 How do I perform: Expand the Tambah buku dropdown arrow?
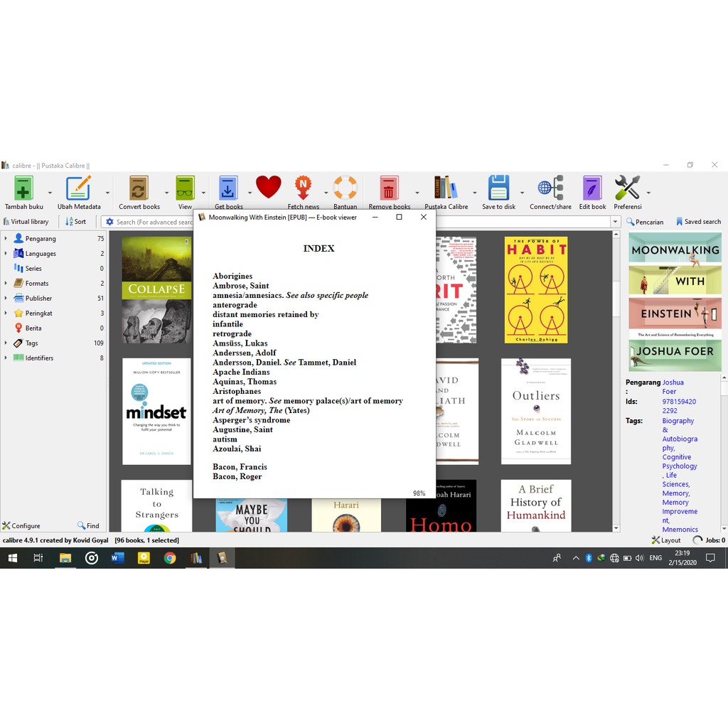50,193
